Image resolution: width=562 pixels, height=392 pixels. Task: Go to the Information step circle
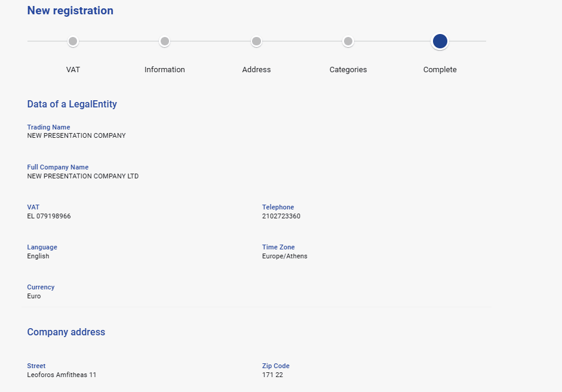pos(165,41)
